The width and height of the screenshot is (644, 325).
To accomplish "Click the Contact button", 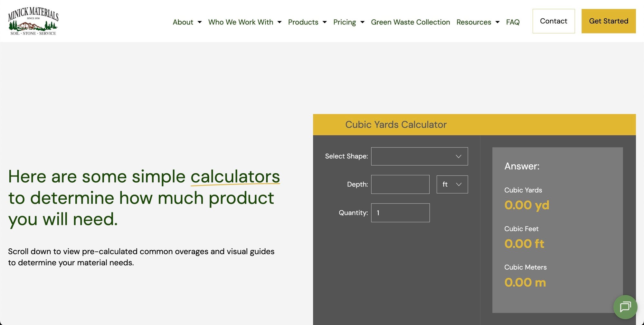I will [554, 21].
